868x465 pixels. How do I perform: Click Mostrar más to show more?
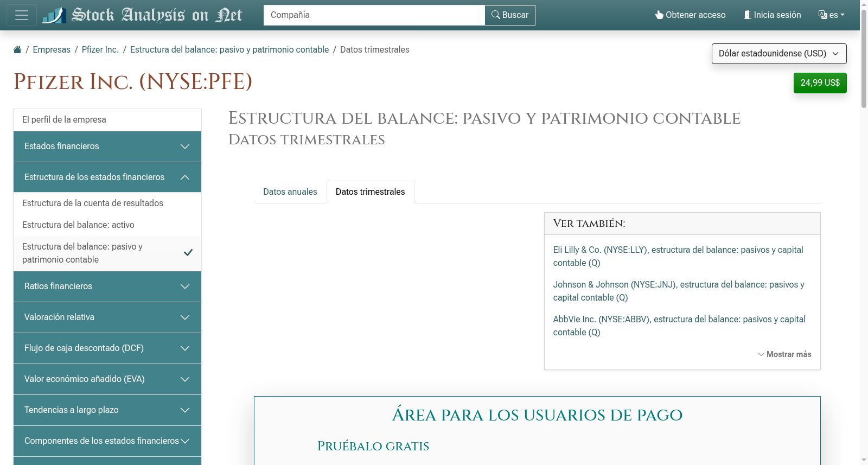pyautogui.click(x=784, y=354)
